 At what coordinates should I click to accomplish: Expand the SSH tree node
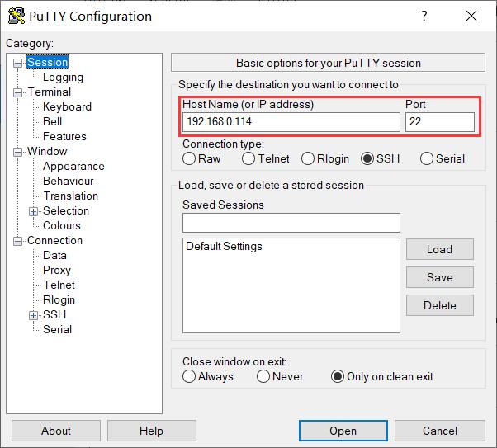(x=33, y=315)
